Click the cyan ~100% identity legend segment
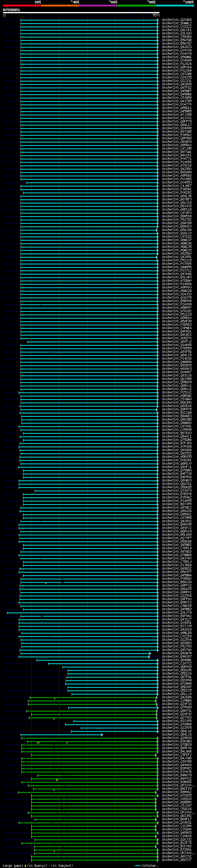 coord(175,6)
